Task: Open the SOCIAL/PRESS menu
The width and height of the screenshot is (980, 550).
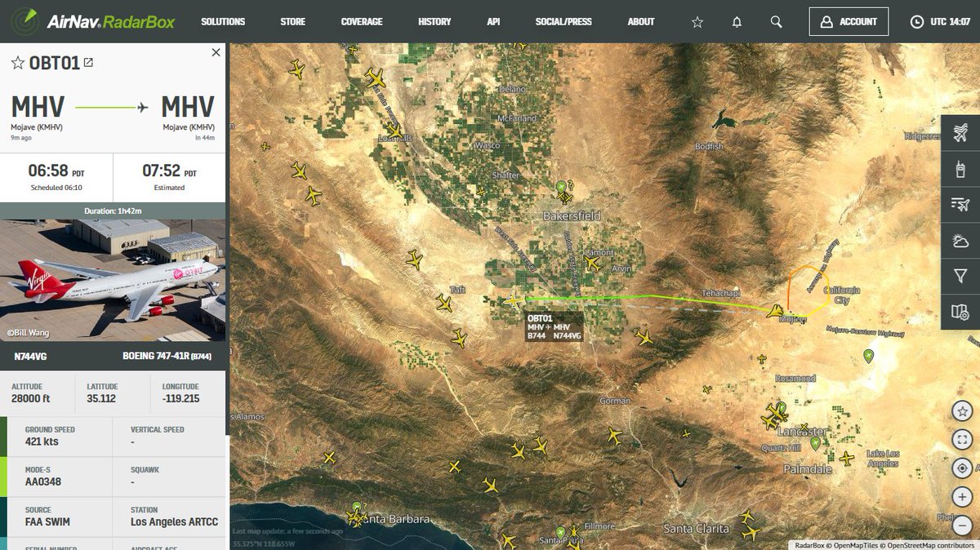Action: [563, 22]
